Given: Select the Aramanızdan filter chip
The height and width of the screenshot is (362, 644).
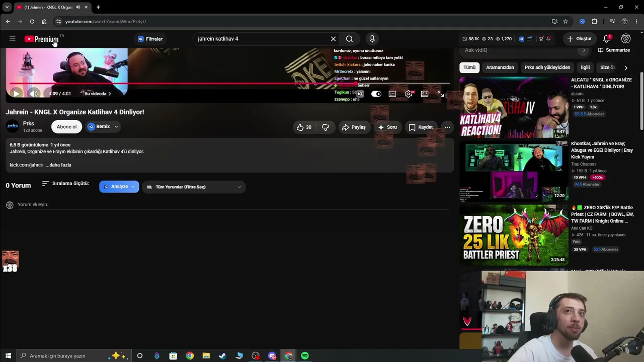Looking at the screenshot, I should [x=500, y=67].
